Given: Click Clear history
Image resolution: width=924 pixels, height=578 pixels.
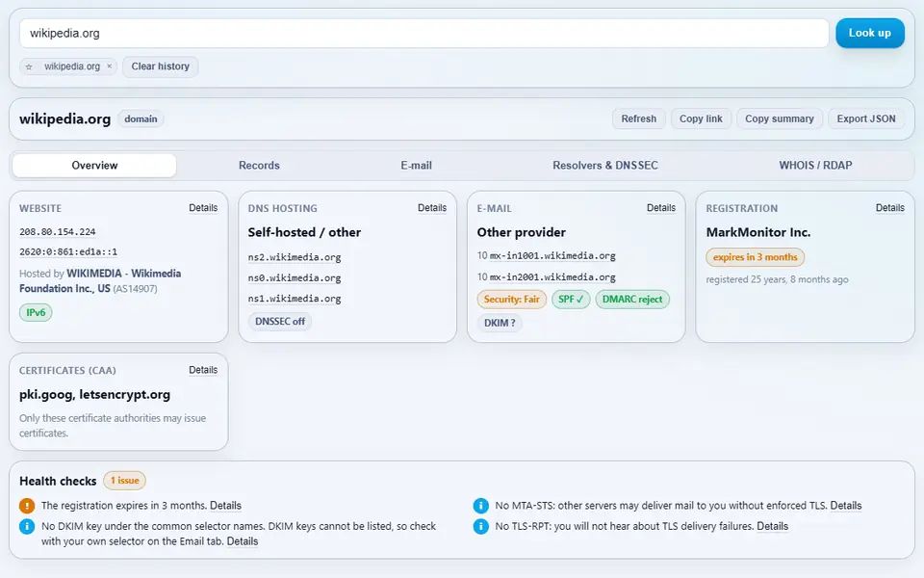Looking at the screenshot, I should pyautogui.click(x=161, y=66).
